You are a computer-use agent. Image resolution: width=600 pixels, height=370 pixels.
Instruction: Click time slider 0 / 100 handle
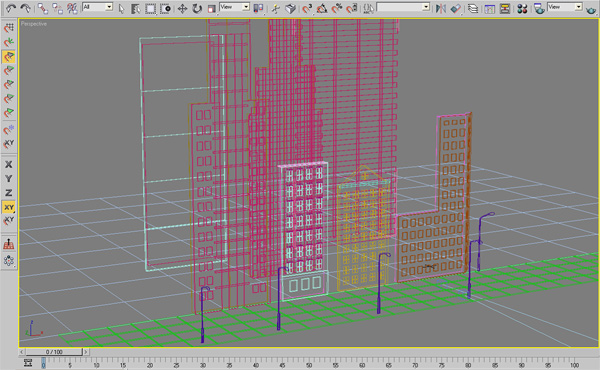(54, 352)
